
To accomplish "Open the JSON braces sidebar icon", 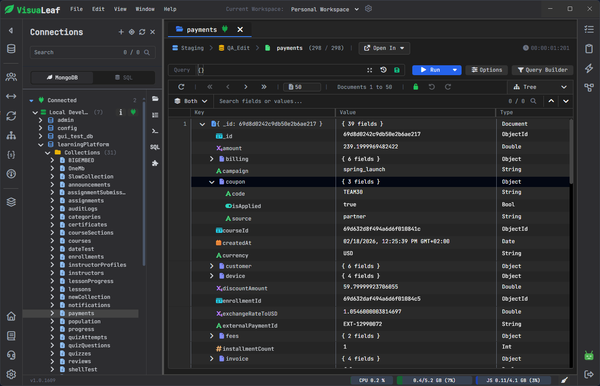I will 11,155.
